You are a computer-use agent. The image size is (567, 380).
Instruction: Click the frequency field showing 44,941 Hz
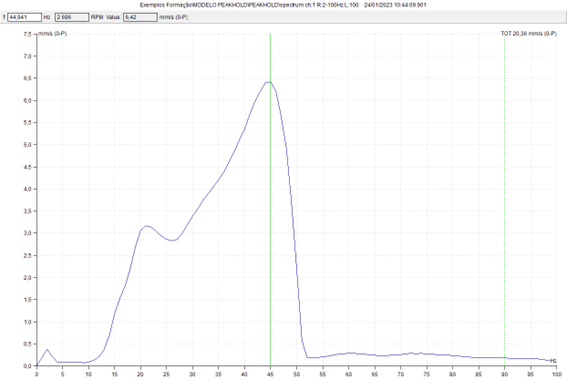[x=24, y=17]
